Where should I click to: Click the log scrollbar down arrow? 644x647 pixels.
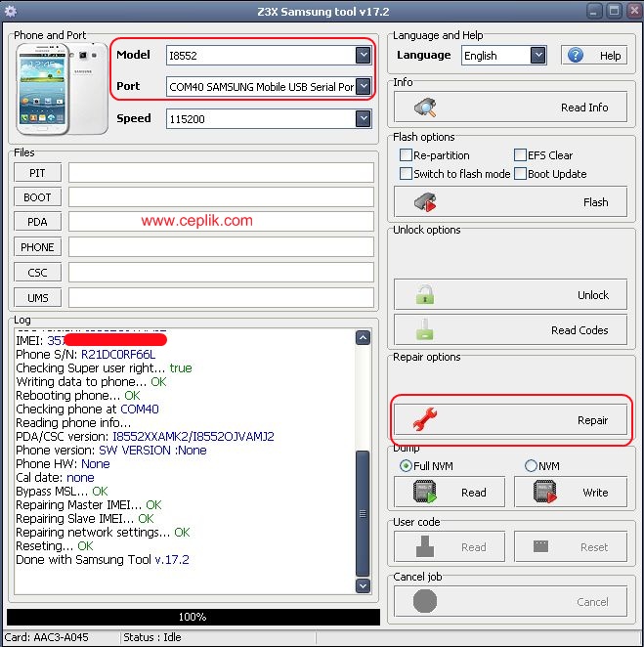(x=363, y=585)
